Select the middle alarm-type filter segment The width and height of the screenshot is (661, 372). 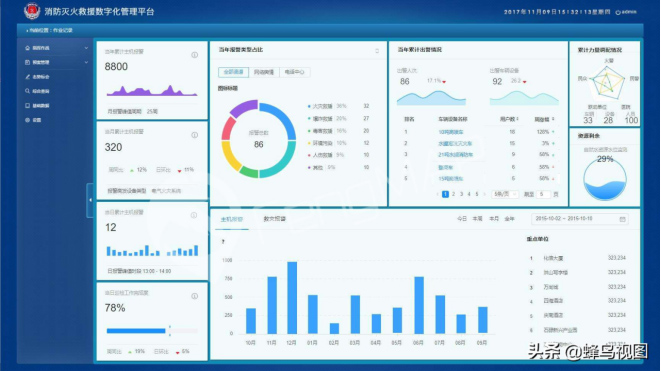(x=264, y=72)
